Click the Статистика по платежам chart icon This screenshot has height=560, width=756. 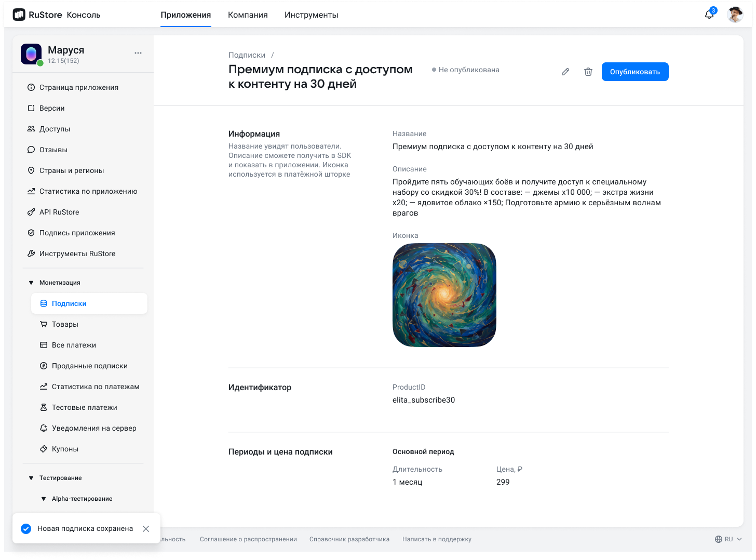point(44,386)
